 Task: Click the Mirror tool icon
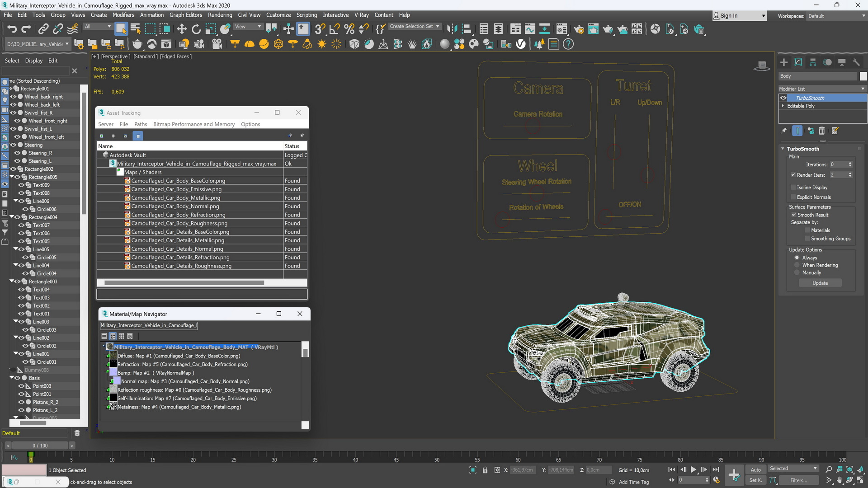coord(452,29)
